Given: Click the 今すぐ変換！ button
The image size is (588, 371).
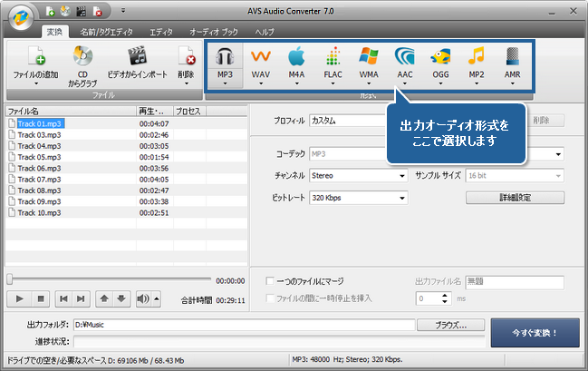Looking at the screenshot, I should pos(536,332).
